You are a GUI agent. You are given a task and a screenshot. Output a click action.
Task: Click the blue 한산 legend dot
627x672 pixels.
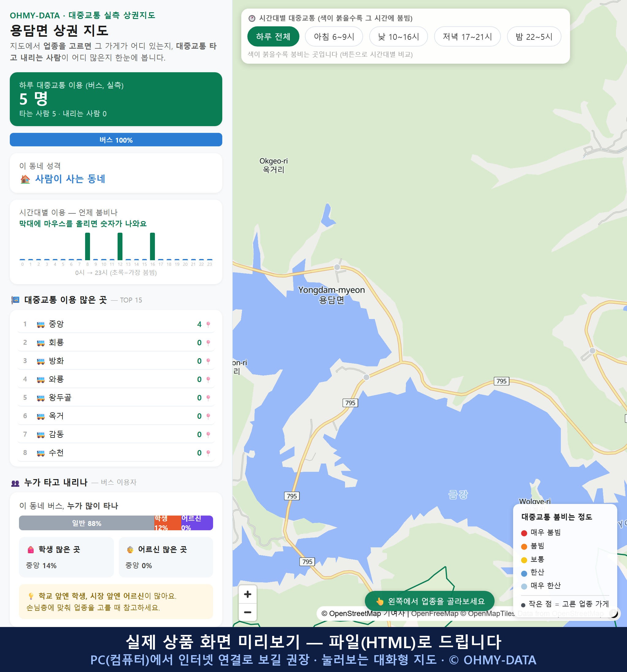pos(524,573)
